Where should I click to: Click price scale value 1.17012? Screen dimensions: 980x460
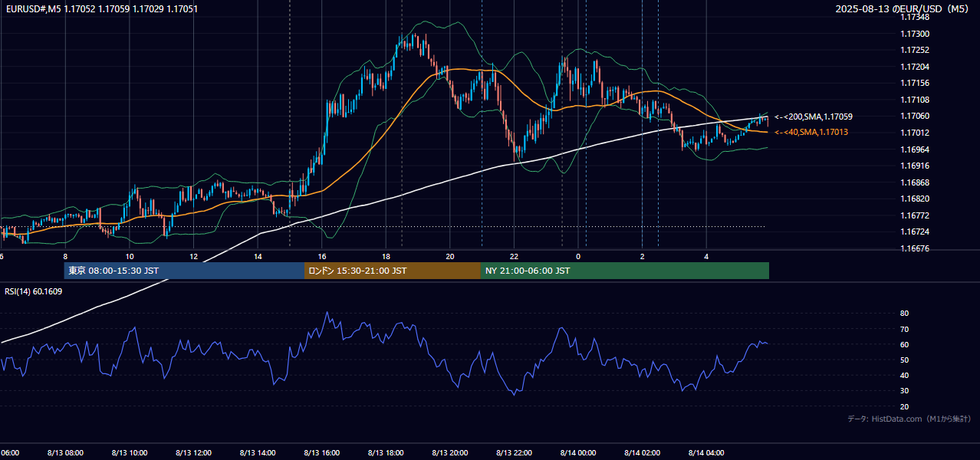tap(914, 133)
